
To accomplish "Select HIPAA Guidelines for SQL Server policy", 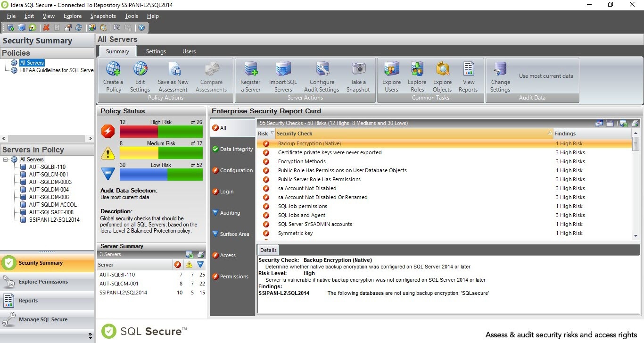I will point(57,70).
